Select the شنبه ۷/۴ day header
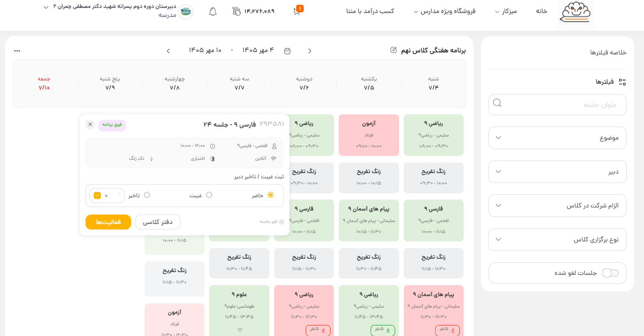This screenshot has height=336, width=644. point(434,83)
